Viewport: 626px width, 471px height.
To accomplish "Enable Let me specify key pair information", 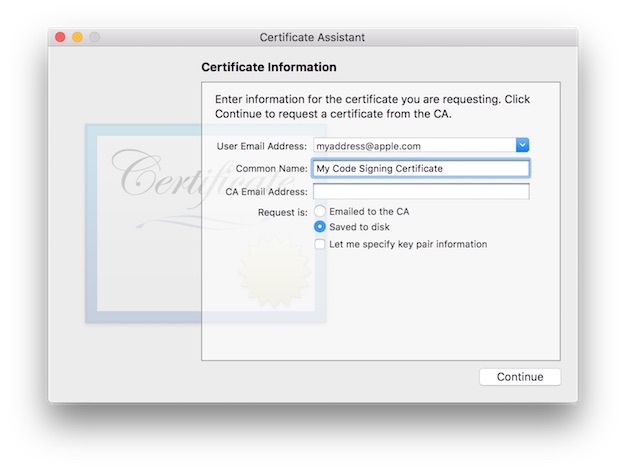I will pyautogui.click(x=320, y=244).
